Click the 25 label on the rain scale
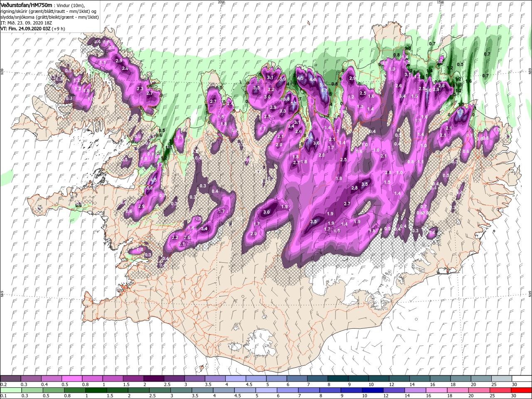 coord(492,396)
